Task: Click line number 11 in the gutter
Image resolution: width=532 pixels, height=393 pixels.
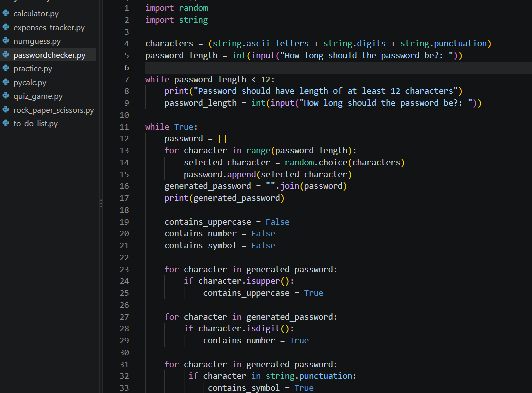Action: 124,127
